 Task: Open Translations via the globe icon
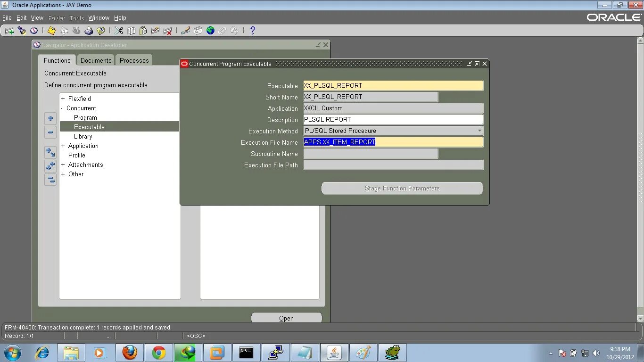point(210,31)
